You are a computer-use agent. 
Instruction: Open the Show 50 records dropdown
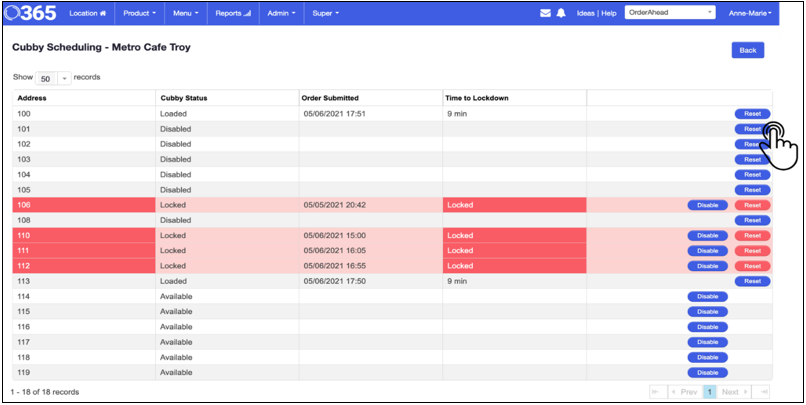tap(52, 79)
